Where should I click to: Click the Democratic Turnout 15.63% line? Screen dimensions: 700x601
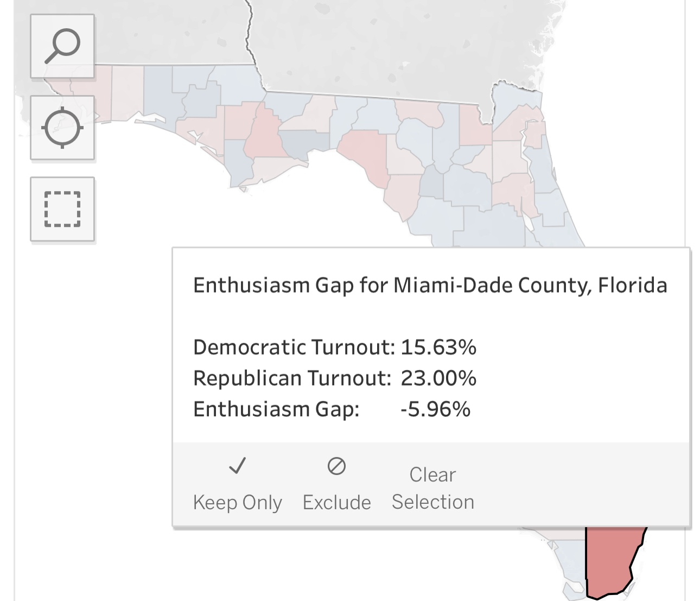point(334,347)
